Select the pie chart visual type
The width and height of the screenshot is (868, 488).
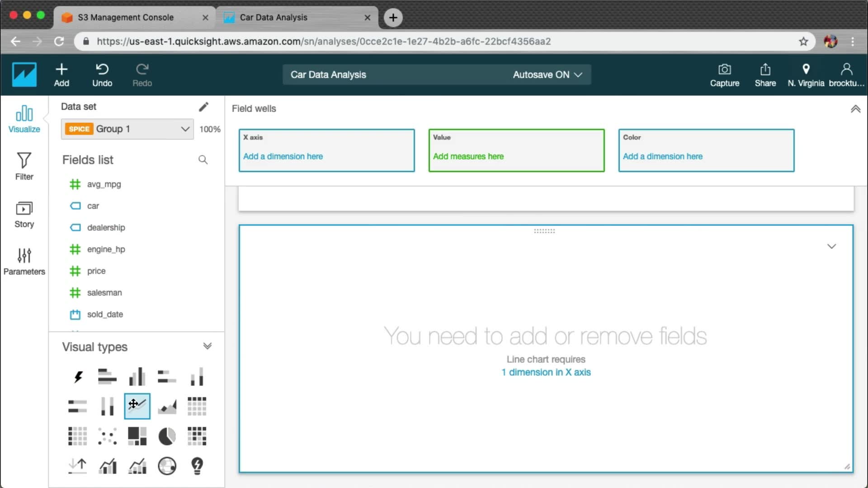pos(167,436)
